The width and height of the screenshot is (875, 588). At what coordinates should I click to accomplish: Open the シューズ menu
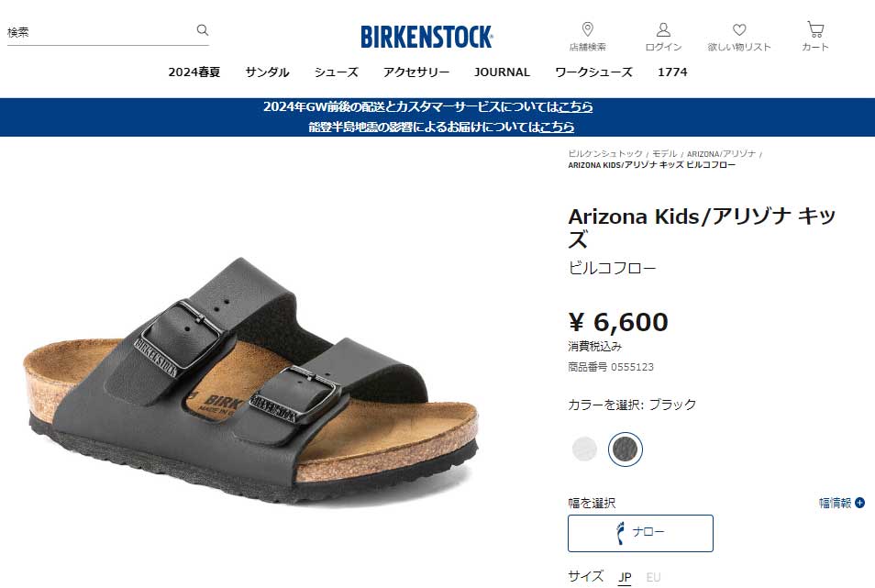point(336,72)
